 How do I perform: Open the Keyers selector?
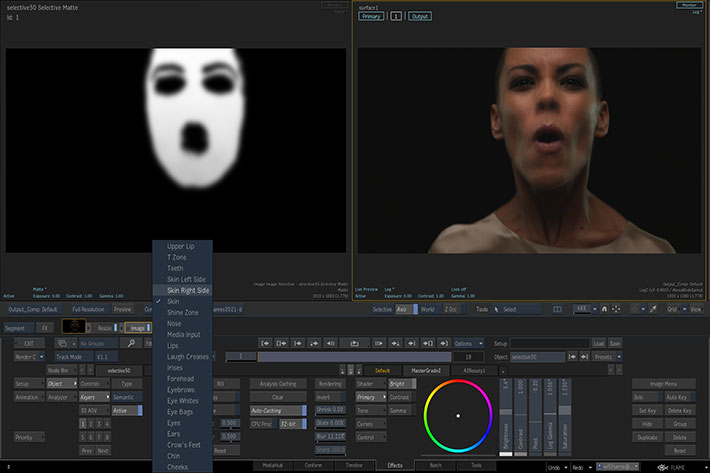pos(94,397)
